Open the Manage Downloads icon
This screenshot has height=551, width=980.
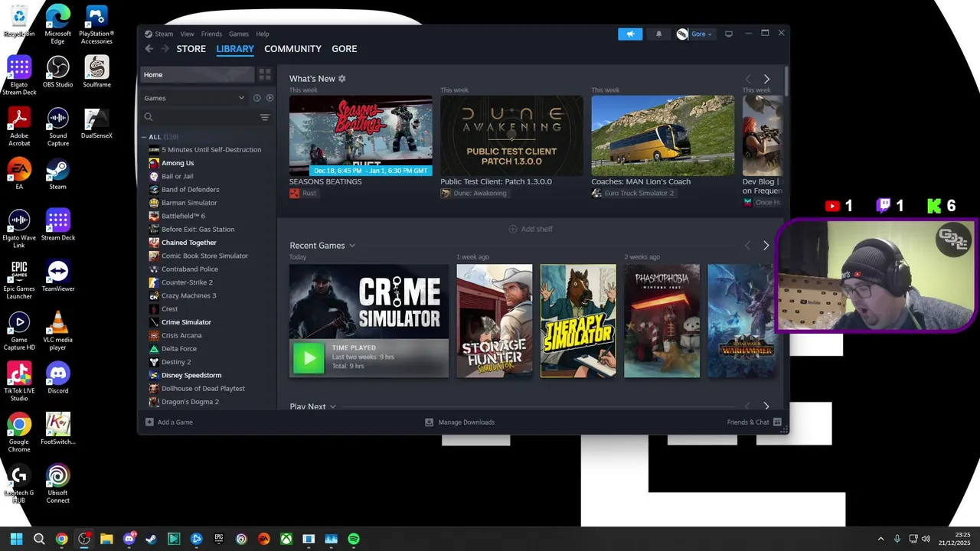[429, 422]
